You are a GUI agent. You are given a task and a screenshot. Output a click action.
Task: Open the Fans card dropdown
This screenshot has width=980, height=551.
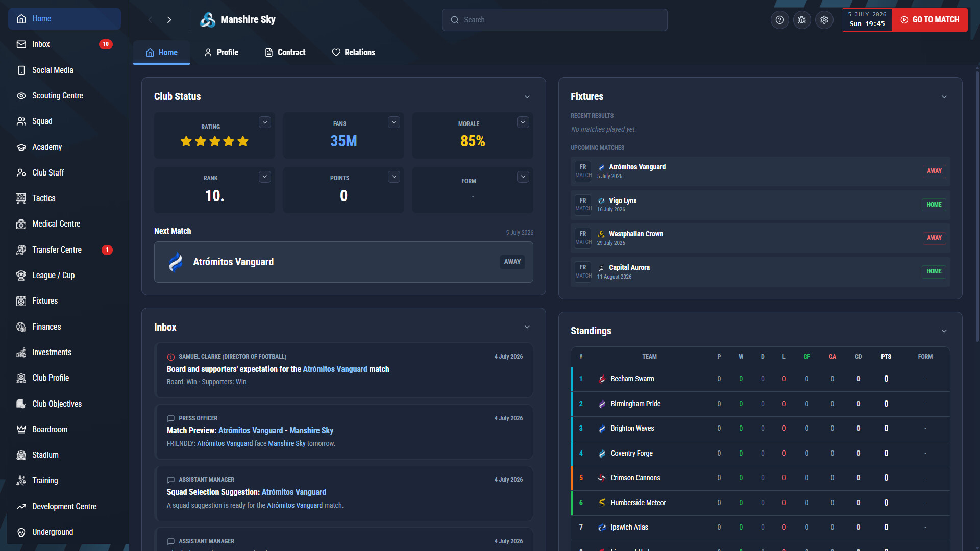point(394,122)
